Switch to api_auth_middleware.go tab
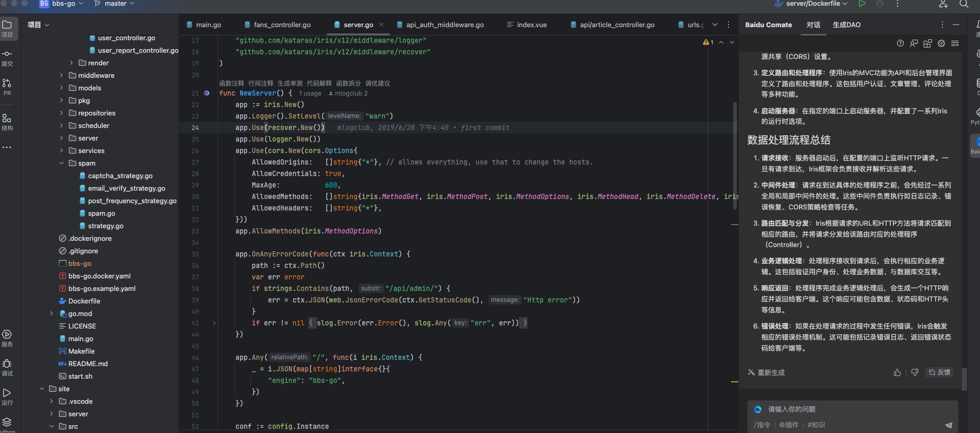 click(440, 25)
